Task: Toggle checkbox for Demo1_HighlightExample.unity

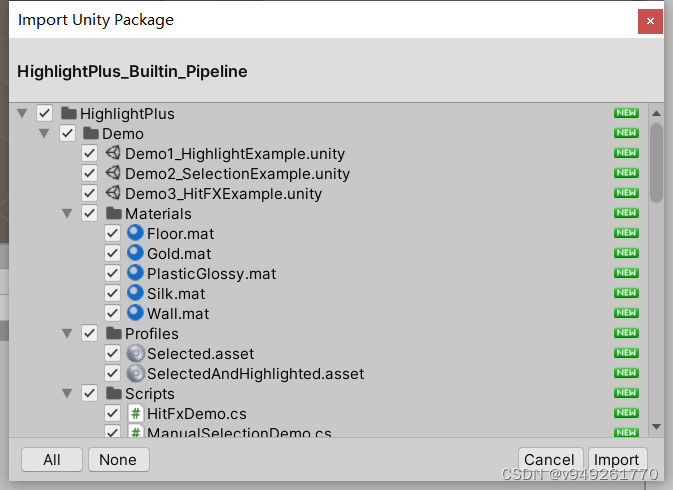Action: pyautogui.click(x=89, y=153)
